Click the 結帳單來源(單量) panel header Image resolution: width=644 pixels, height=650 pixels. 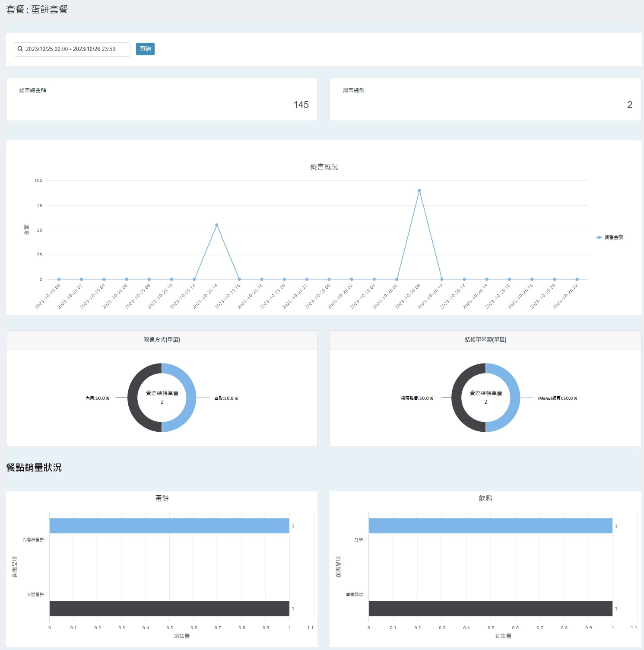pos(485,340)
